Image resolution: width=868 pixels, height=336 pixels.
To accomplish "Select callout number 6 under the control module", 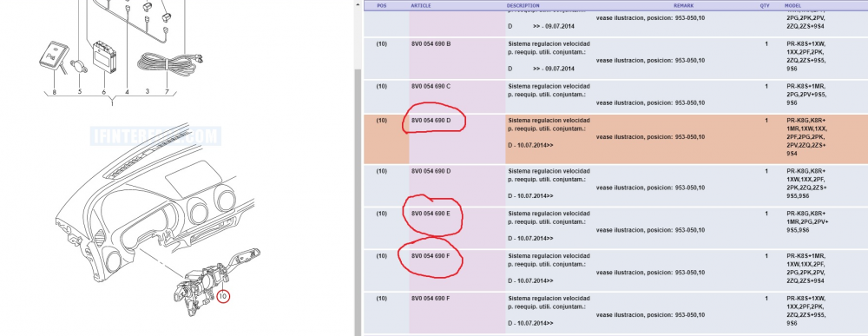I will click(x=103, y=91).
